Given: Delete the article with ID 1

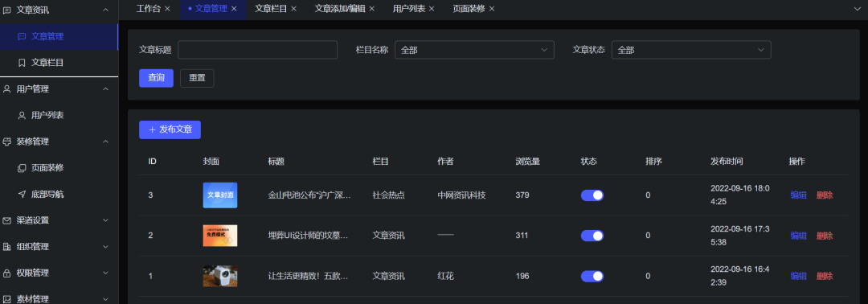Looking at the screenshot, I should coord(825,277).
